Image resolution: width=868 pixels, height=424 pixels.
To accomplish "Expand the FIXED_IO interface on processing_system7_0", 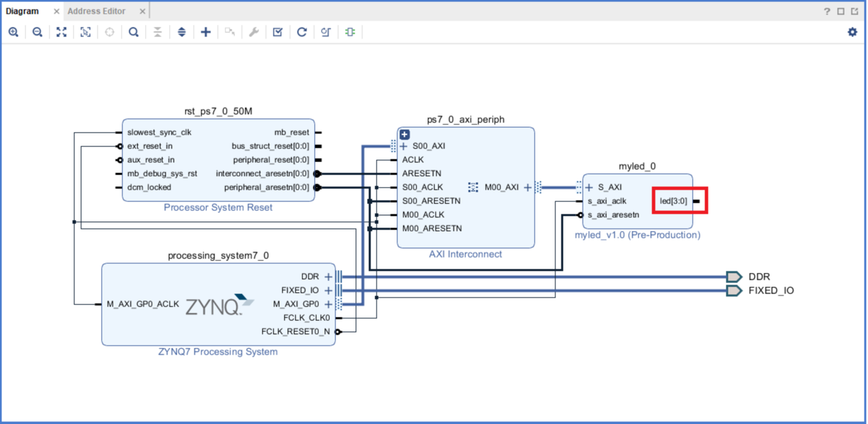I will 329,290.
